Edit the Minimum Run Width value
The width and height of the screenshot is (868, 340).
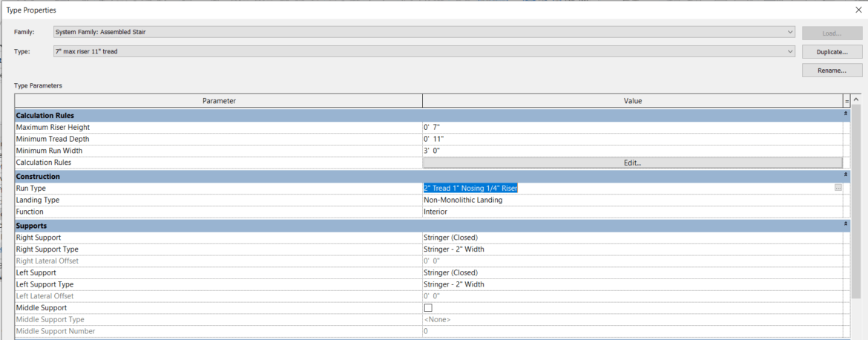[x=632, y=151]
